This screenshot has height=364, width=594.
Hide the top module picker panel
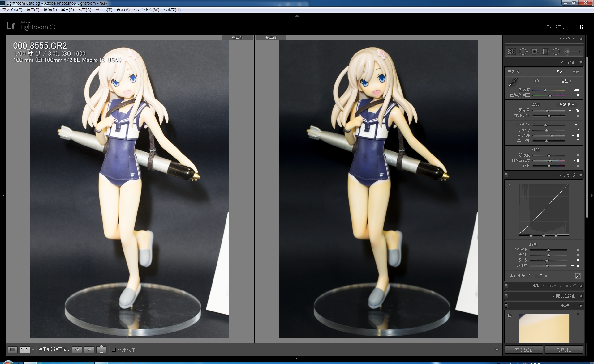click(297, 16)
